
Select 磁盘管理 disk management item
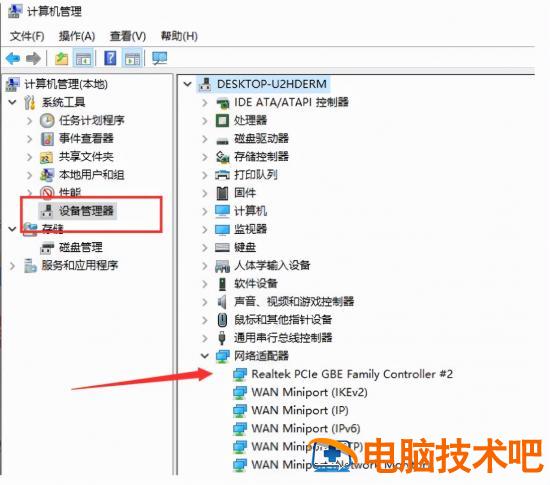click(x=81, y=247)
